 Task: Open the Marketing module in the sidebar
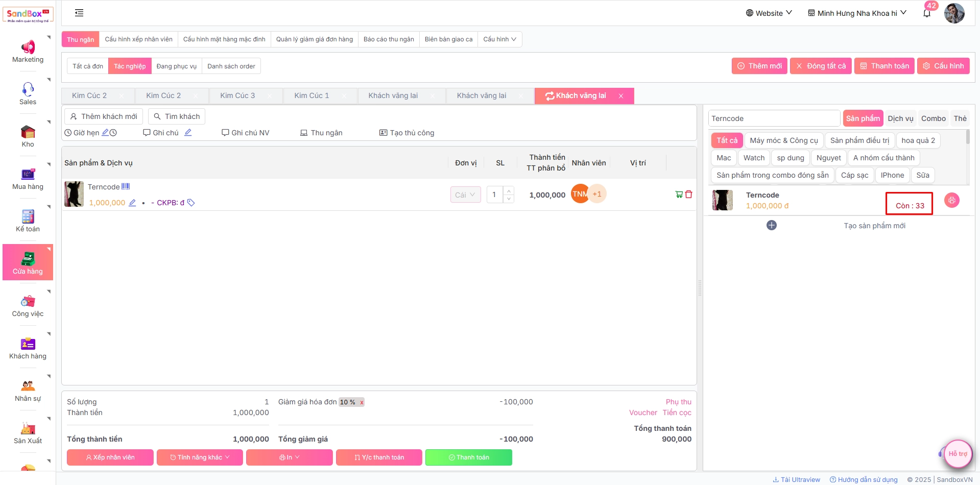coord(28,52)
